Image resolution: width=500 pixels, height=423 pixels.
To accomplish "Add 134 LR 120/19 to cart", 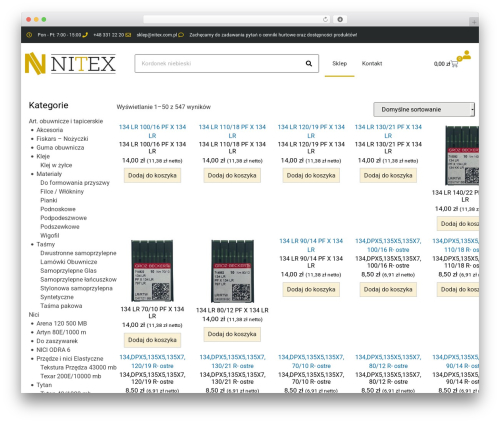I will pyautogui.click(x=311, y=175).
